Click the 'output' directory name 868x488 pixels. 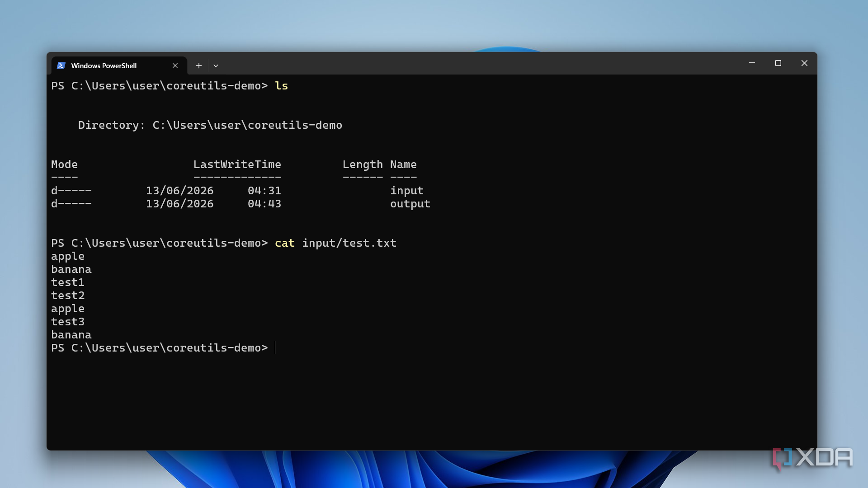click(410, 204)
